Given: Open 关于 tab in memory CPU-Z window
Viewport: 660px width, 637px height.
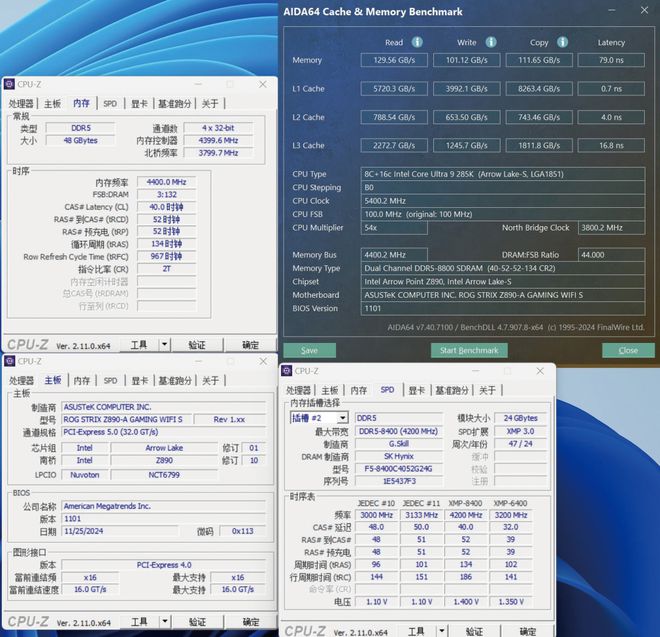Looking at the screenshot, I should [210, 104].
